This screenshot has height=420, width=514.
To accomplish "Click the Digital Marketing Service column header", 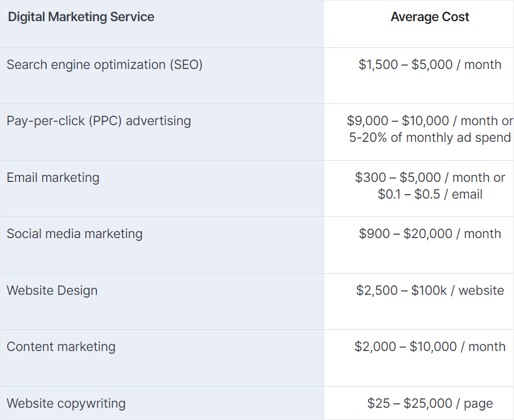I will tap(81, 17).
